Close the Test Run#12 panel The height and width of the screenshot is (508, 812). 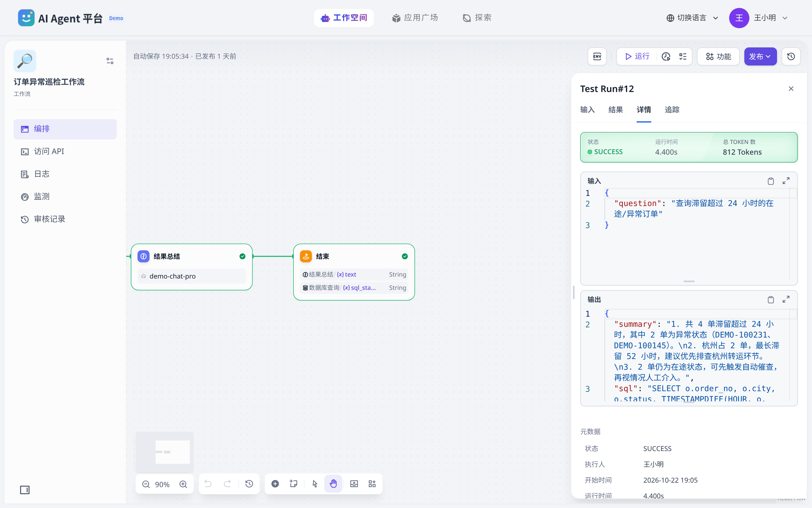791,89
